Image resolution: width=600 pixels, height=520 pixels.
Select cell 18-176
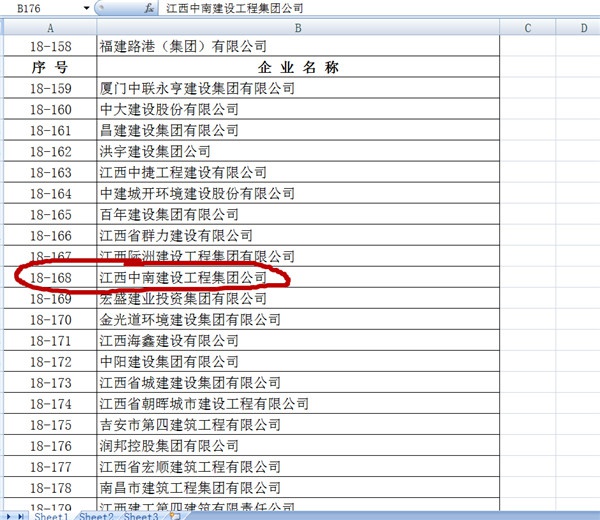(x=50, y=445)
